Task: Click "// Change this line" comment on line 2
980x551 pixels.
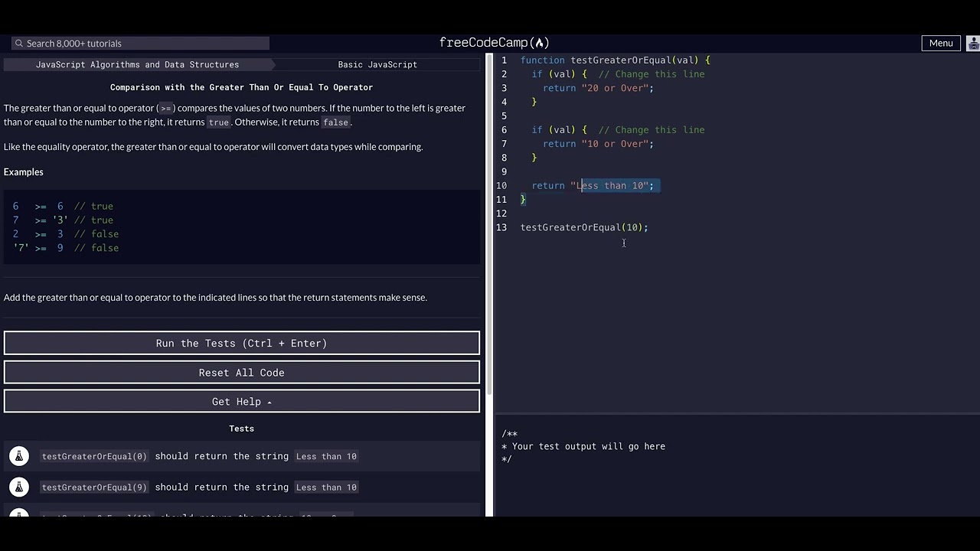Action: pyautogui.click(x=652, y=74)
